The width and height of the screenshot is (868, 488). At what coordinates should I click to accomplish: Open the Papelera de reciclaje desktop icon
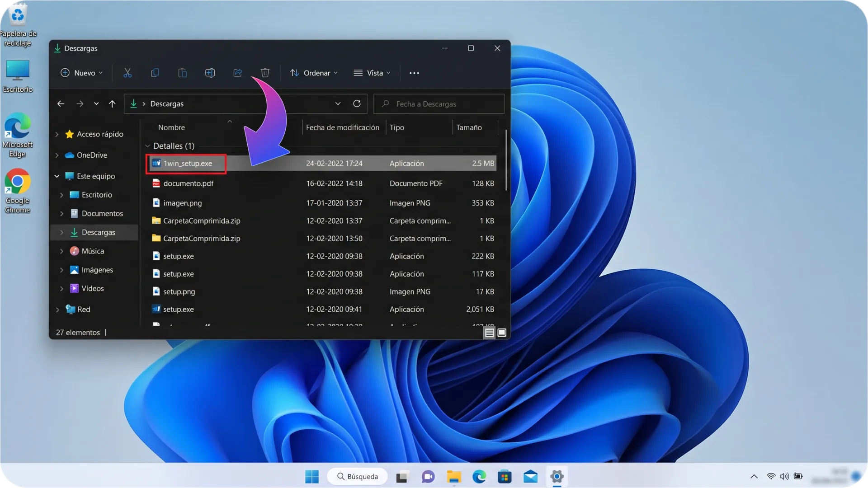point(18,24)
